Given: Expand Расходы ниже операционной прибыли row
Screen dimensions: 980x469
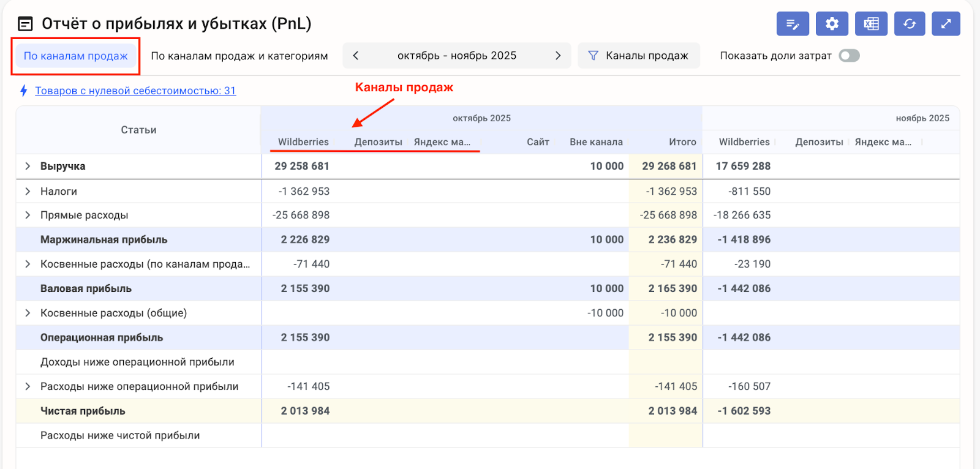Looking at the screenshot, I should click(x=28, y=386).
